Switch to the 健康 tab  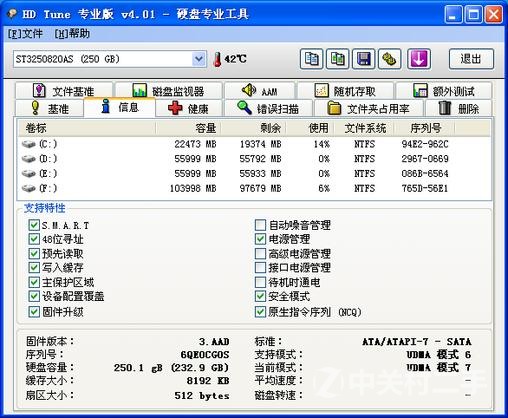coord(189,109)
